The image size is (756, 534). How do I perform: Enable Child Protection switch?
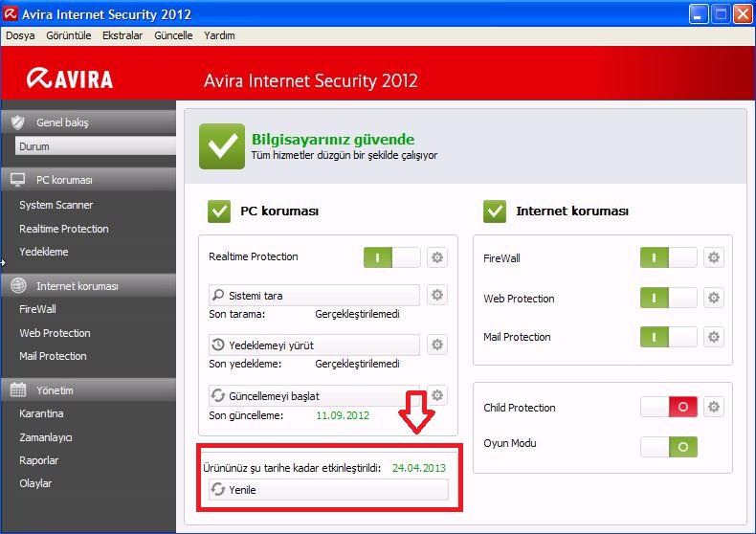coord(668,407)
